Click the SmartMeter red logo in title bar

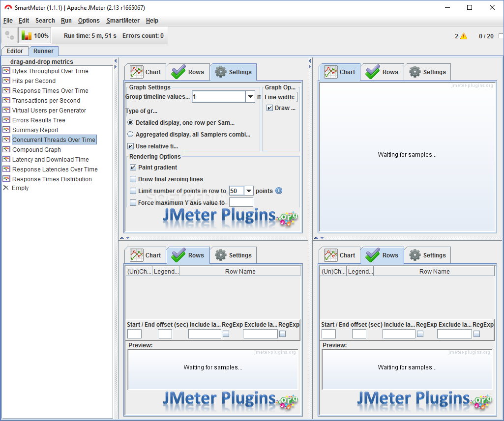point(8,7)
